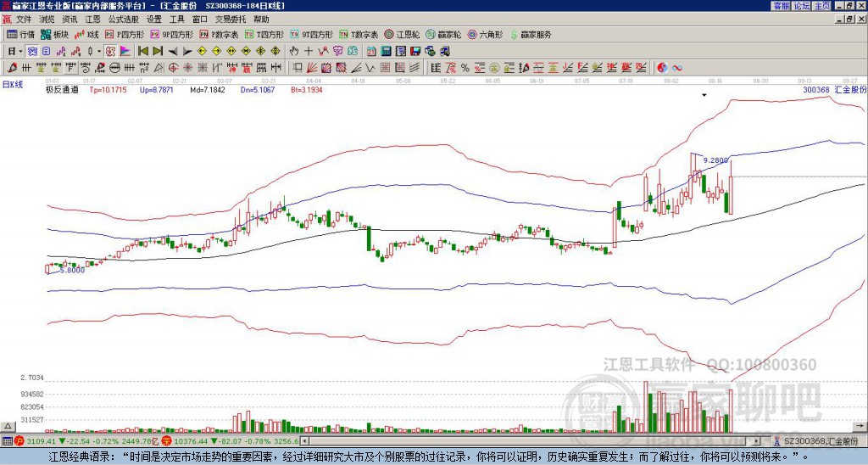This screenshot has height=465, width=868.
Task: Open the 板块 sector panel
Action: click(x=54, y=34)
